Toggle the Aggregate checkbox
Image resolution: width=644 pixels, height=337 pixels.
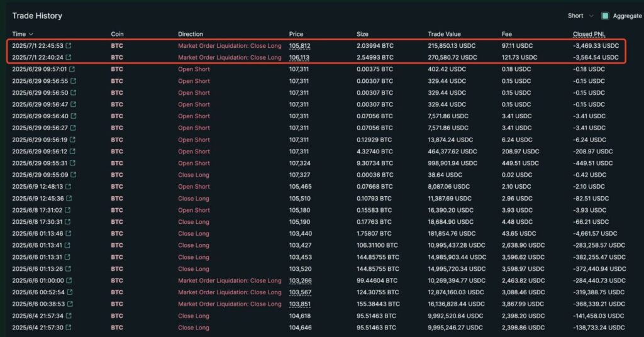click(605, 16)
